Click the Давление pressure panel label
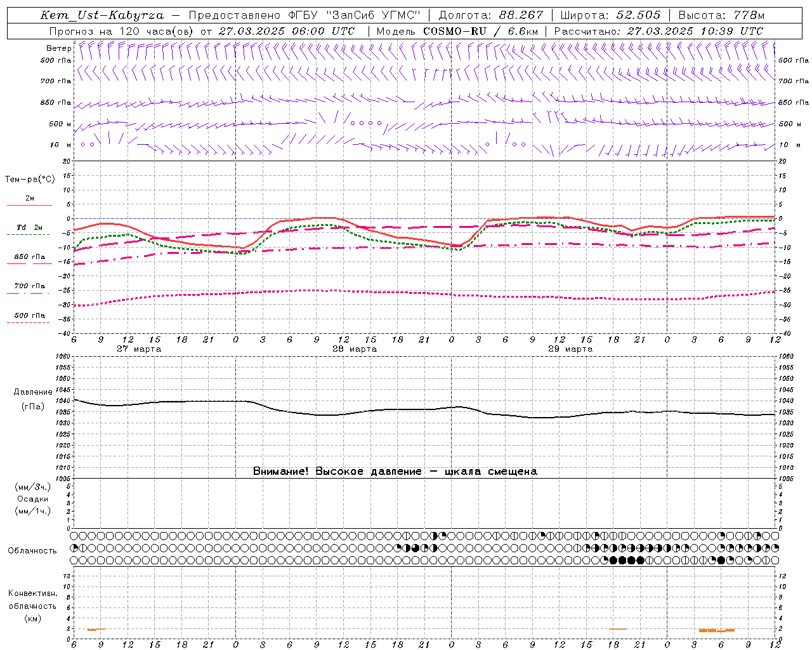The image size is (812, 650). pos(33,392)
